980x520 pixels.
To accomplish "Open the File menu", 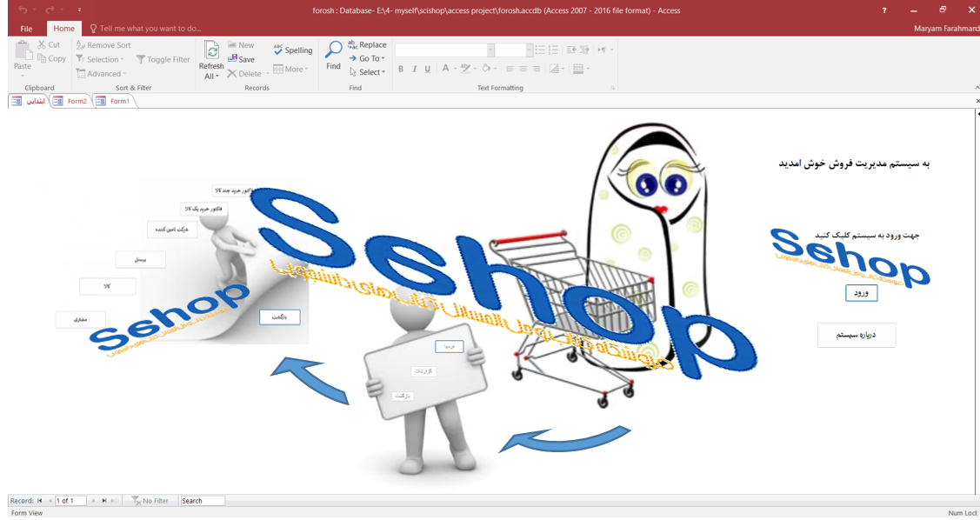I will (x=26, y=28).
